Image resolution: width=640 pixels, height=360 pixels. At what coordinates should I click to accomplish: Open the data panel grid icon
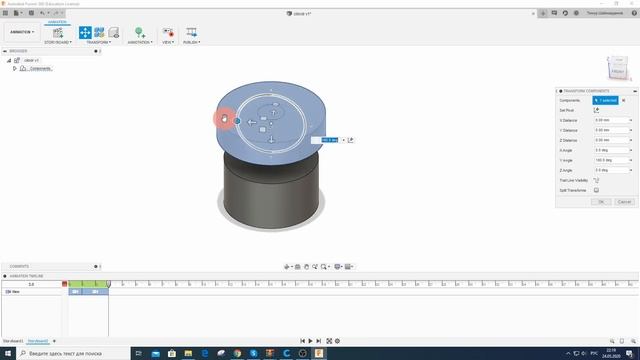[x=5, y=13]
